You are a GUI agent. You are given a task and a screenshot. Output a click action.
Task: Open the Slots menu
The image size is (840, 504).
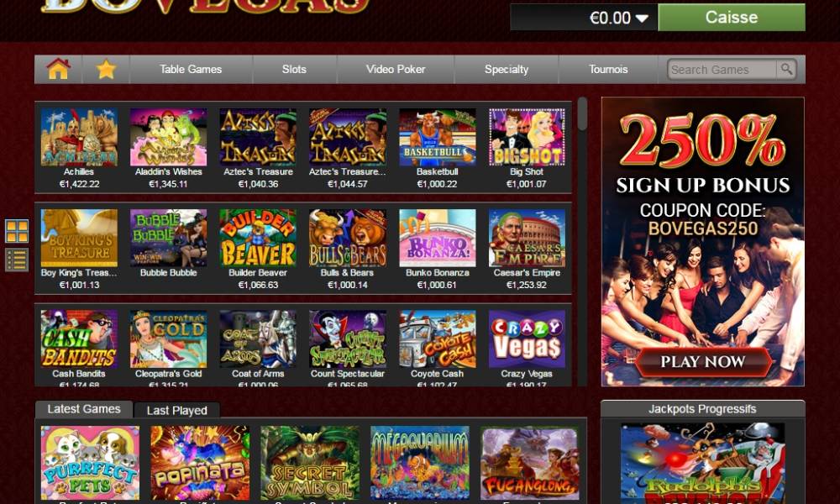point(294,69)
